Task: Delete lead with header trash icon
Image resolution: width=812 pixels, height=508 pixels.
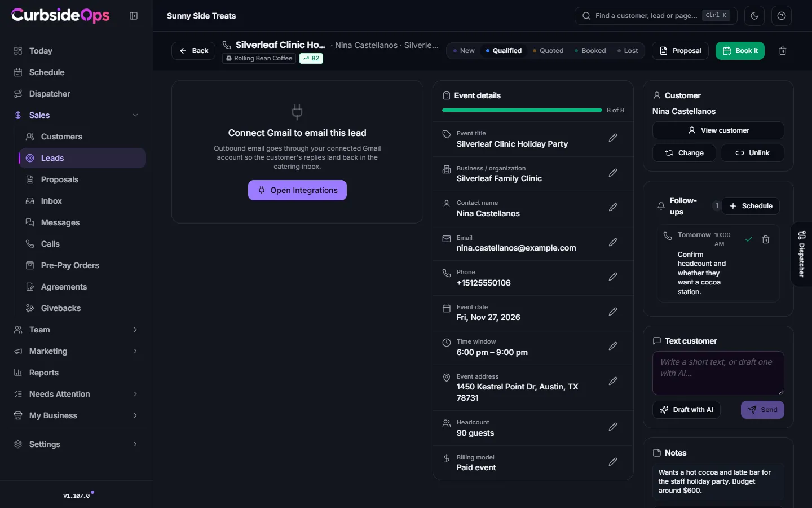Action: point(783,51)
